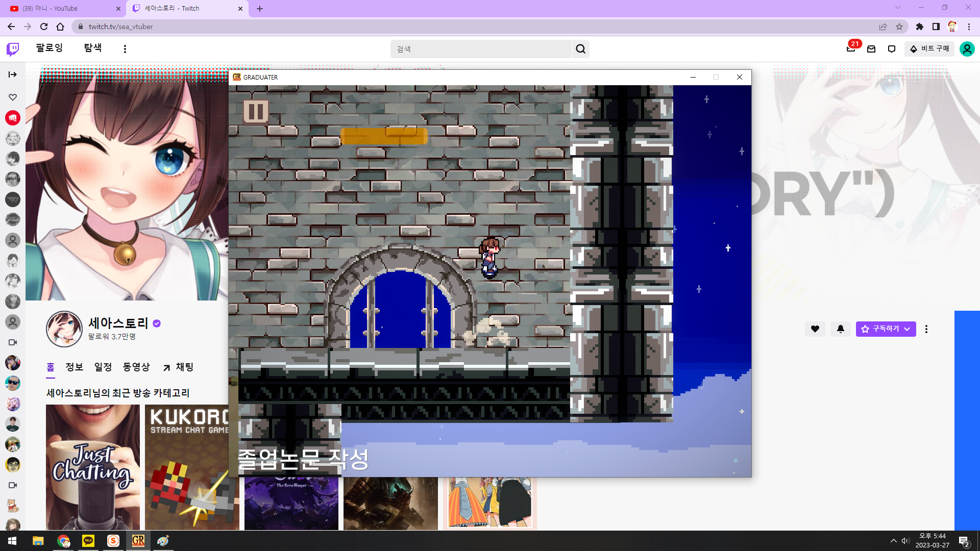Open the 탐색 browse page
980x551 pixels.
pos(93,48)
